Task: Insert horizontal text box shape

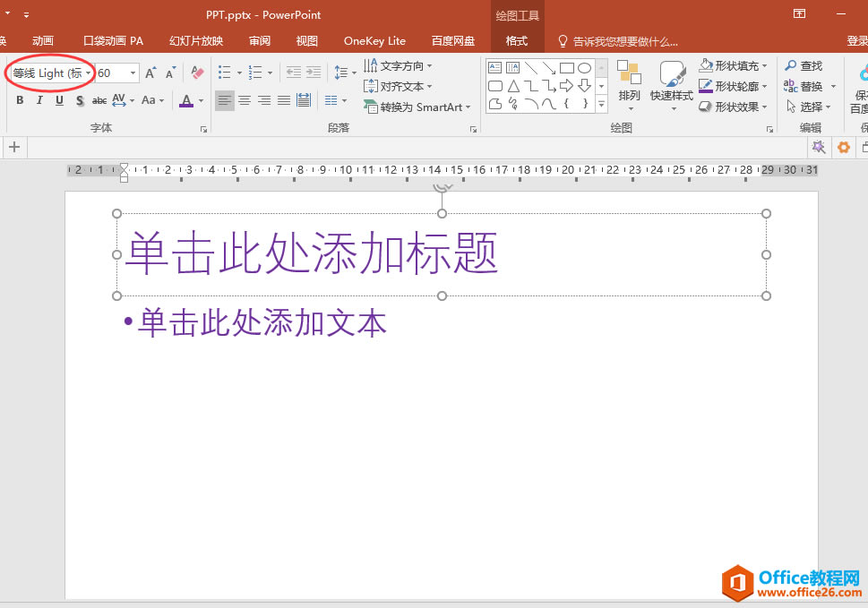Action: 494,67
